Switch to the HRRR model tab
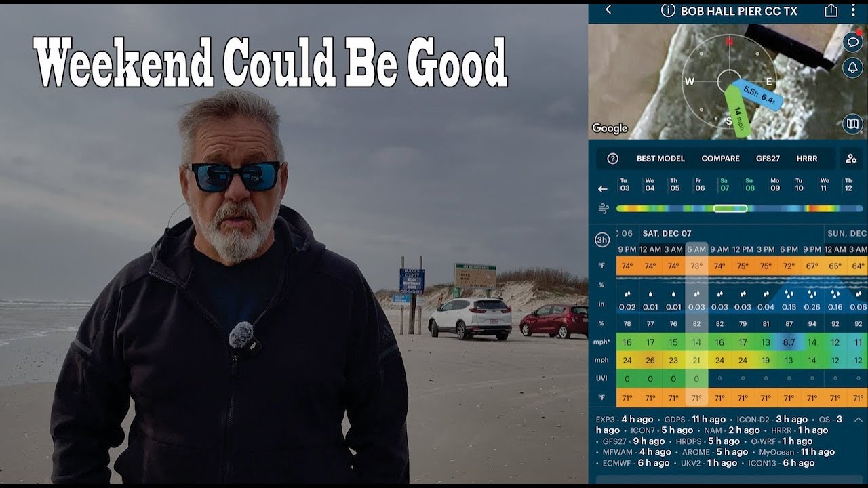 point(807,159)
